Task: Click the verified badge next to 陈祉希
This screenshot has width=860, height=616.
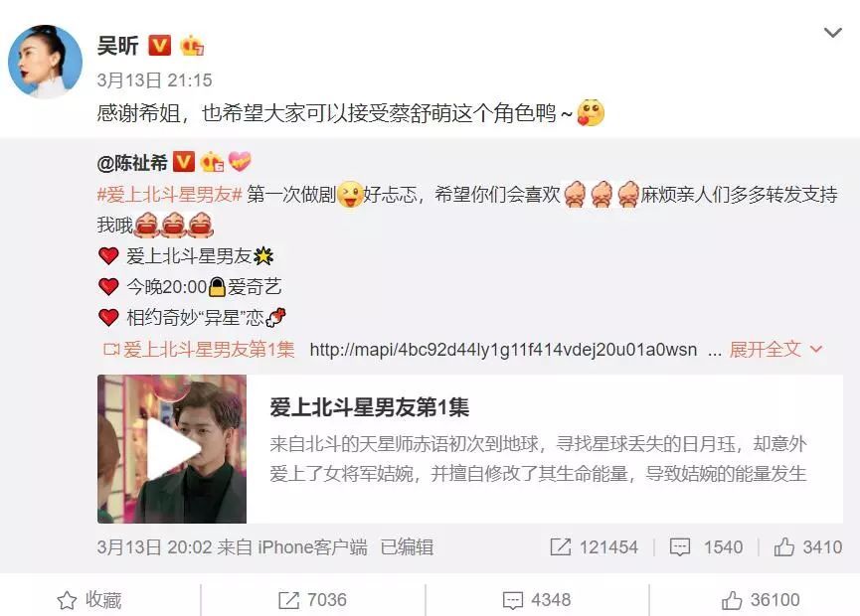Action: pos(184,162)
